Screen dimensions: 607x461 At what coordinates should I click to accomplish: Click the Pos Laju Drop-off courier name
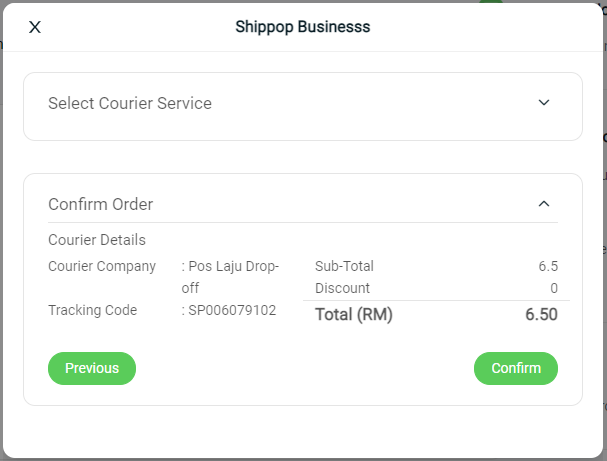click(x=230, y=277)
